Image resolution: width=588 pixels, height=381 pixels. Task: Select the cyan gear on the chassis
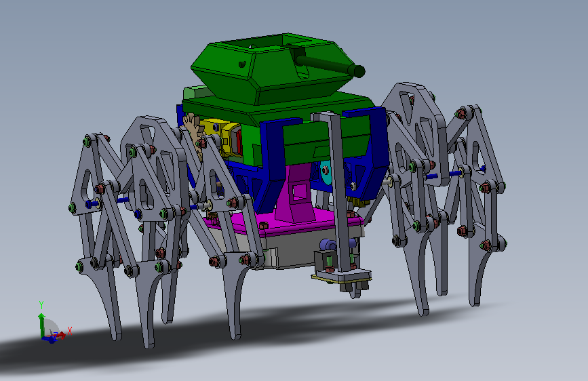(326, 172)
